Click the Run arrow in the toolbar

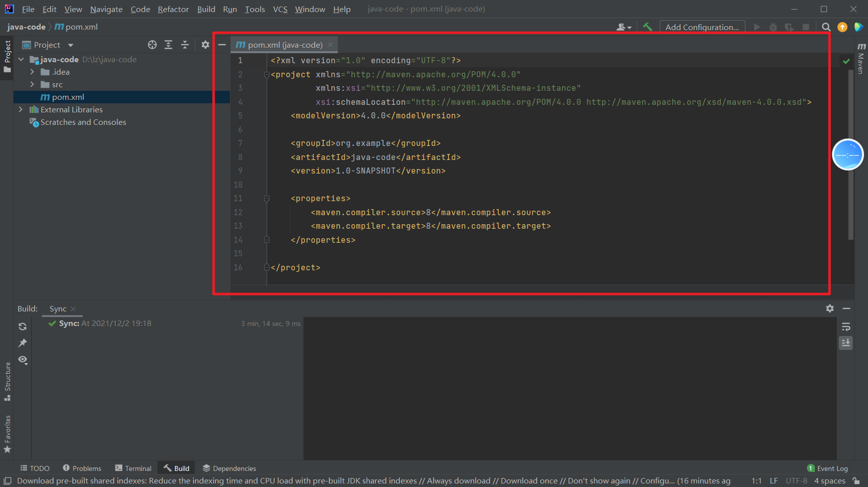(757, 27)
